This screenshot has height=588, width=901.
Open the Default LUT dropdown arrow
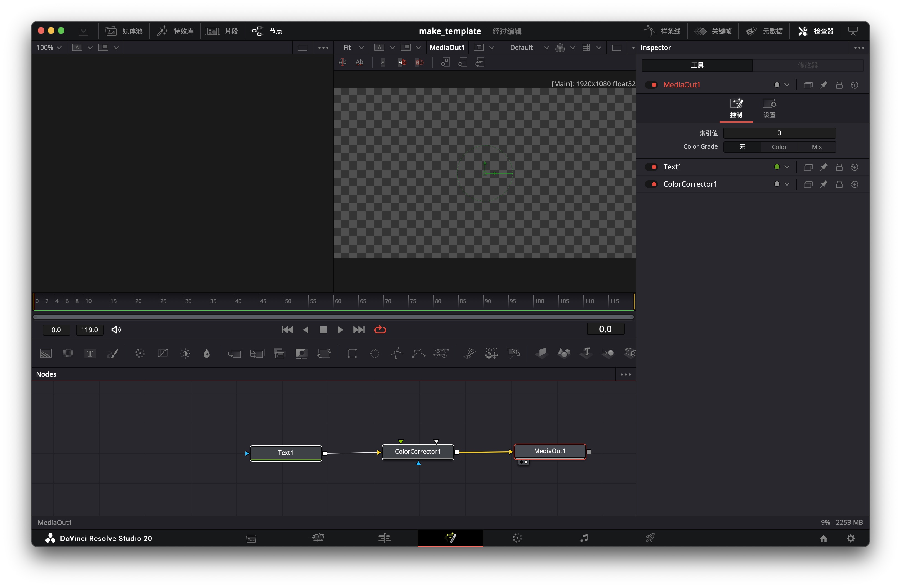[x=546, y=47]
